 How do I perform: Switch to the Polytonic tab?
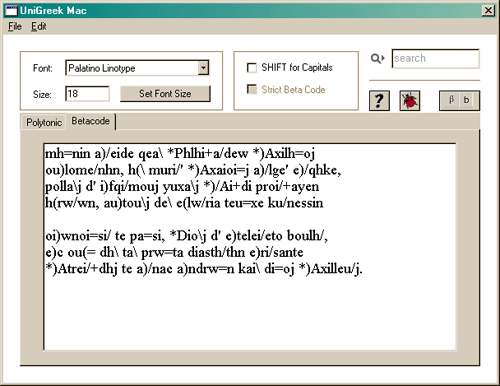point(44,122)
